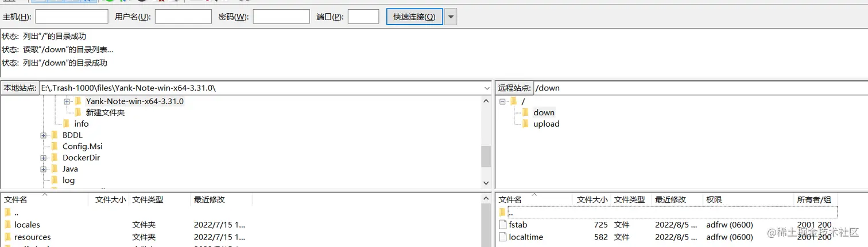
Task: Sort remote files by 权限 column
Action: 748,199
